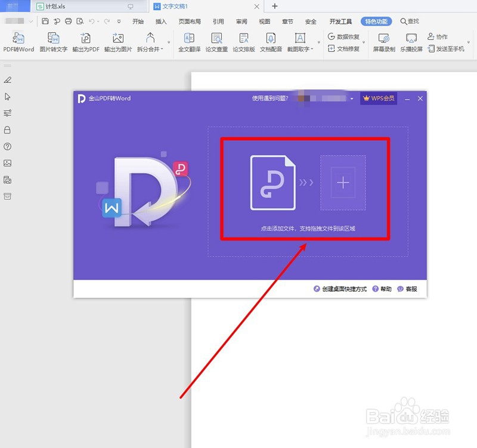Open the 论文排版 tool
The width and height of the screenshot is (477, 448).
tap(244, 42)
